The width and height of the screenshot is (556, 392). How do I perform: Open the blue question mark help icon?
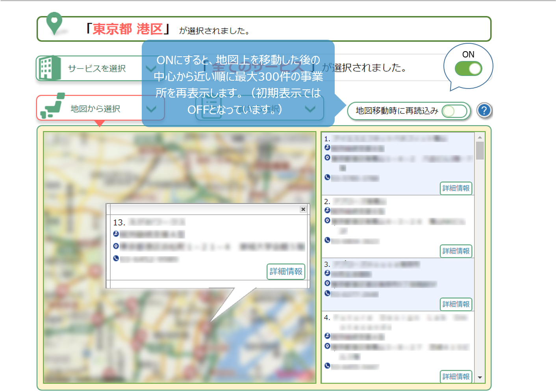484,111
